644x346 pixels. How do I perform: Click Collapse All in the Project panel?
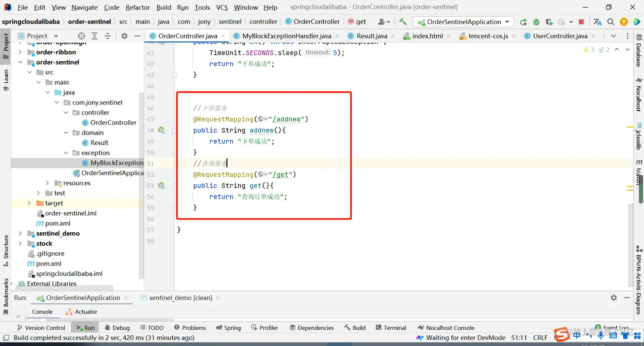click(x=108, y=36)
